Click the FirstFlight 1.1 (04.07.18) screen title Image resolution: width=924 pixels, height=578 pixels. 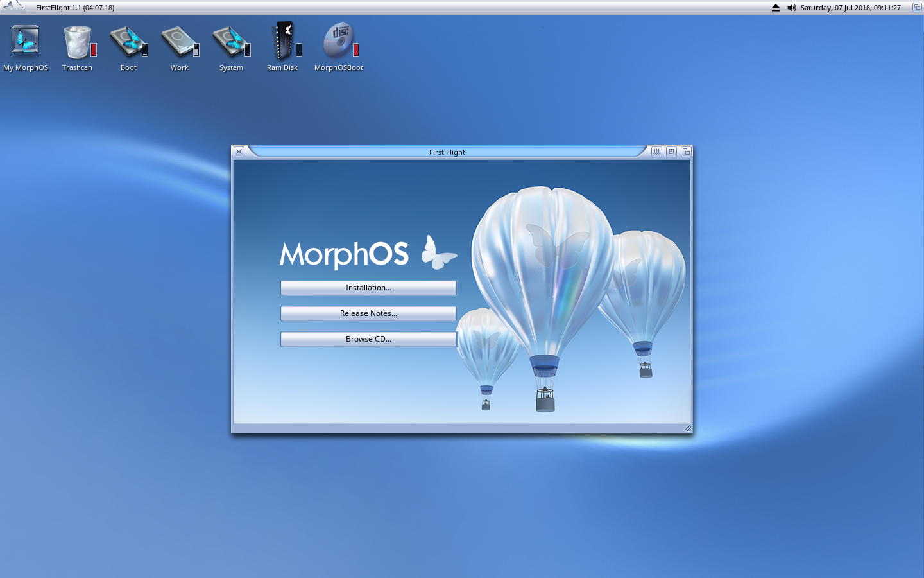[x=75, y=8]
